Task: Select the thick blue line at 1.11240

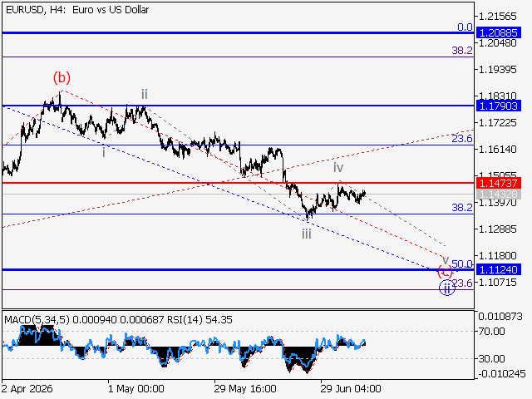Action: [238, 269]
